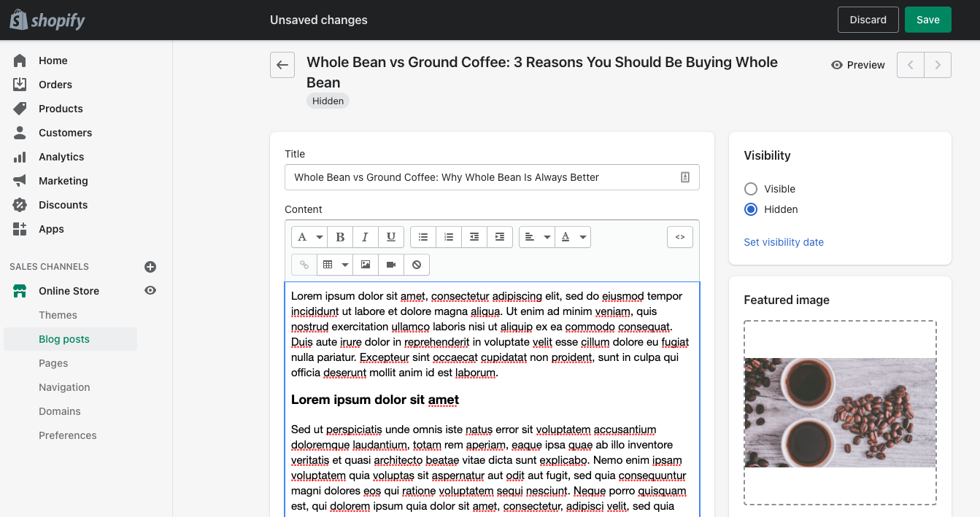
Task: Click the 'SALES CHANNELS' sidebar label
Action: pos(49,267)
